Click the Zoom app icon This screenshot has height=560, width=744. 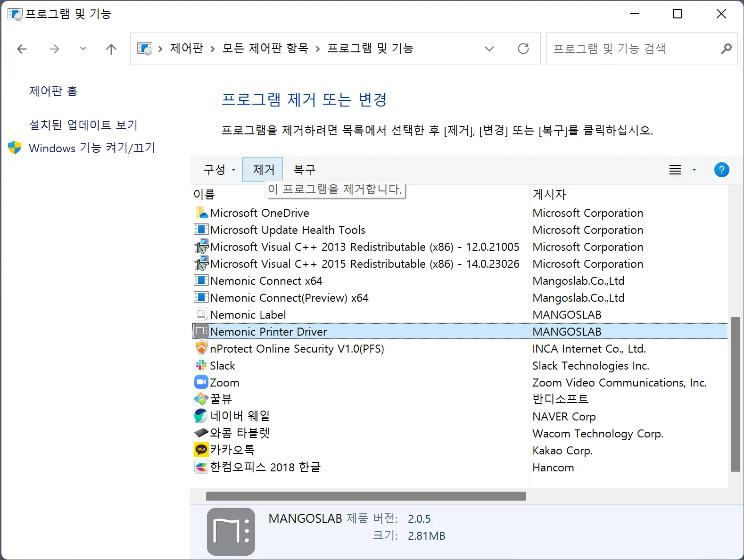(201, 382)
